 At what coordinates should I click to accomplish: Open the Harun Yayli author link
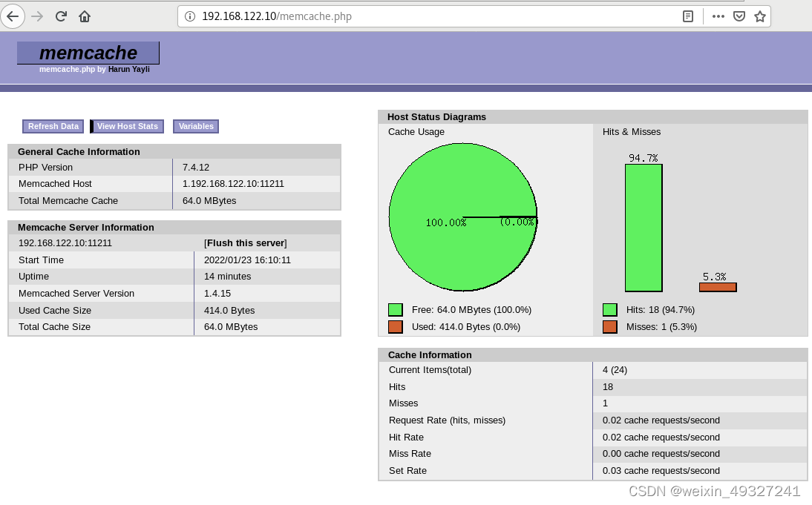(x=129, y=69)
